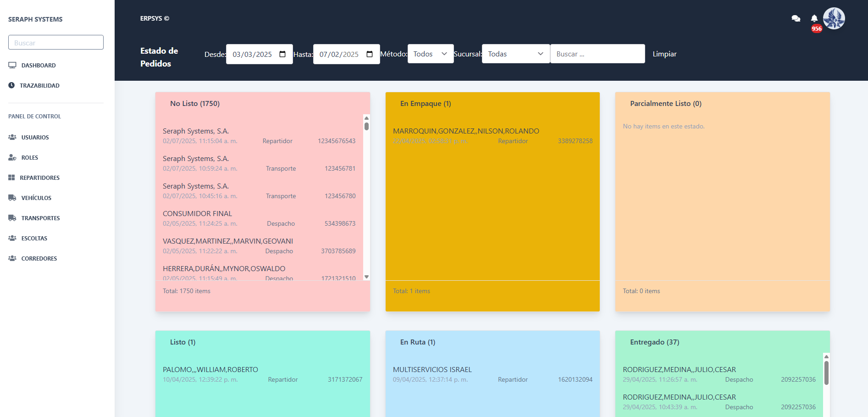Open the user profile avatar

(834, 18)
